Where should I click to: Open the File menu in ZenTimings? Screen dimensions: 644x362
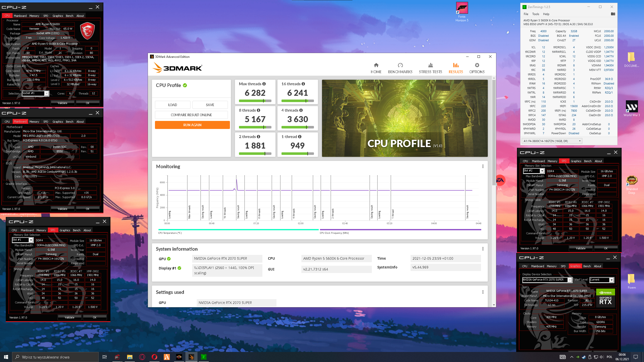click(526, 14)
